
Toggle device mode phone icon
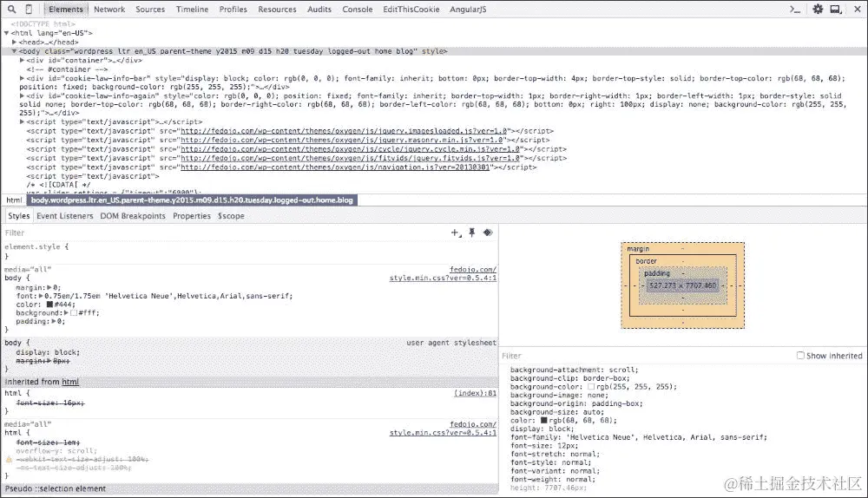click(x=29, y=9)
